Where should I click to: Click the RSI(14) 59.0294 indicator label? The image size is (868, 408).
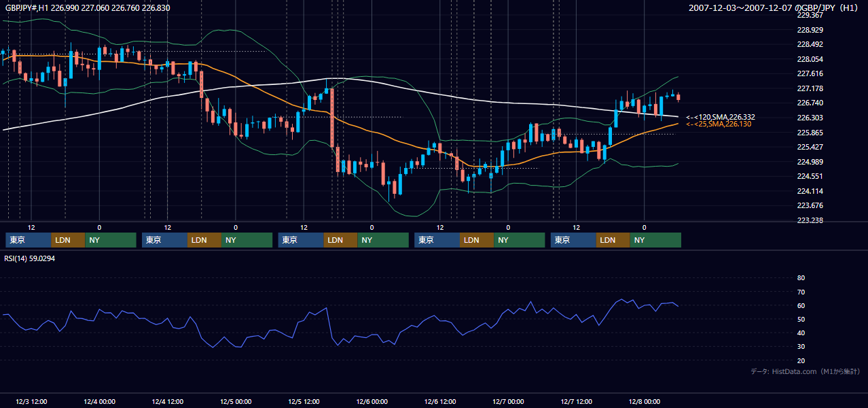30,258
